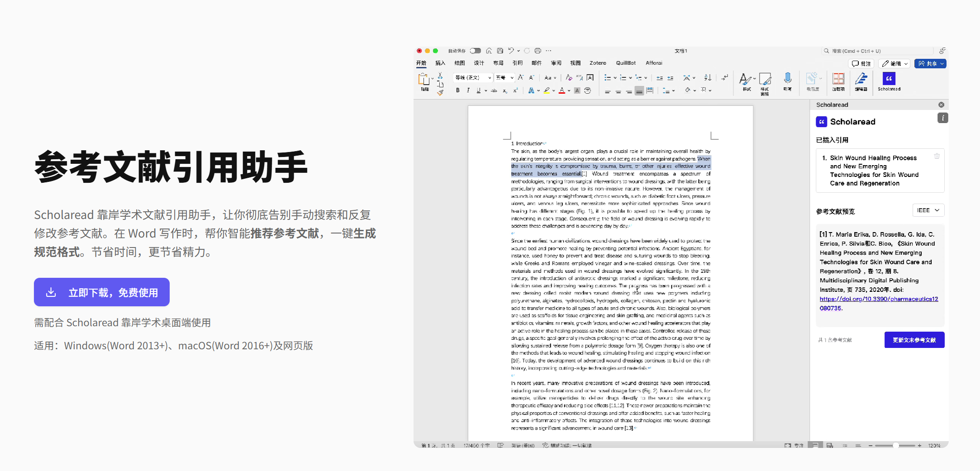980x471 pixels.
Task: Switch to the 引用 (References) tab
Action: pos(518,63)
